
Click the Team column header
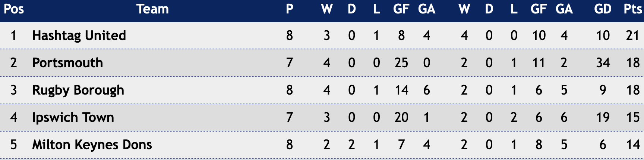point(152,9)
